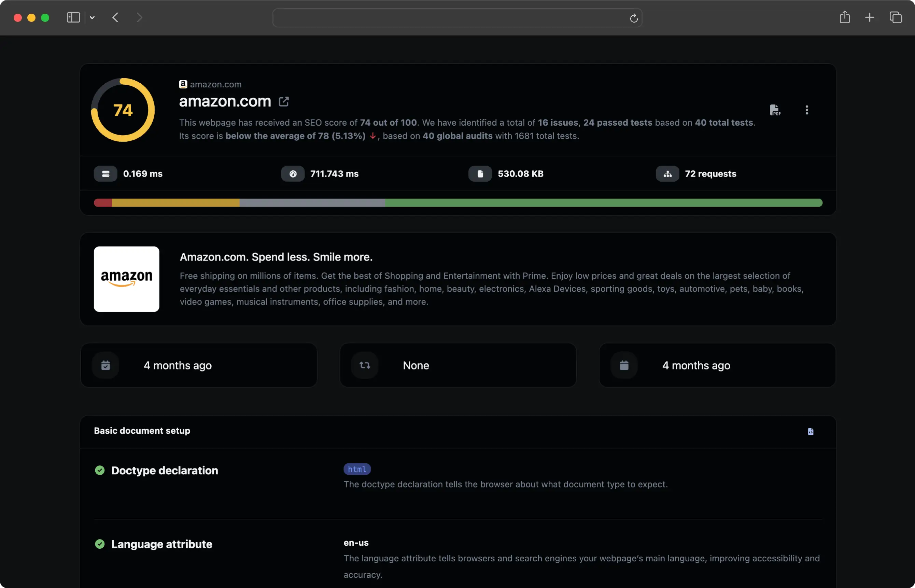Image resolution: width=915 pixels, height=588 pixels.
Task: Click the 'Doctype declaration' test title
Action: (x=165, y=471)
